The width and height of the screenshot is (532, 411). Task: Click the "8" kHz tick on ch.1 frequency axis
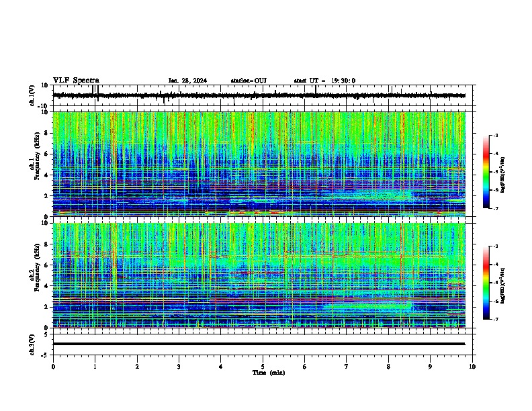coord(46,133)
